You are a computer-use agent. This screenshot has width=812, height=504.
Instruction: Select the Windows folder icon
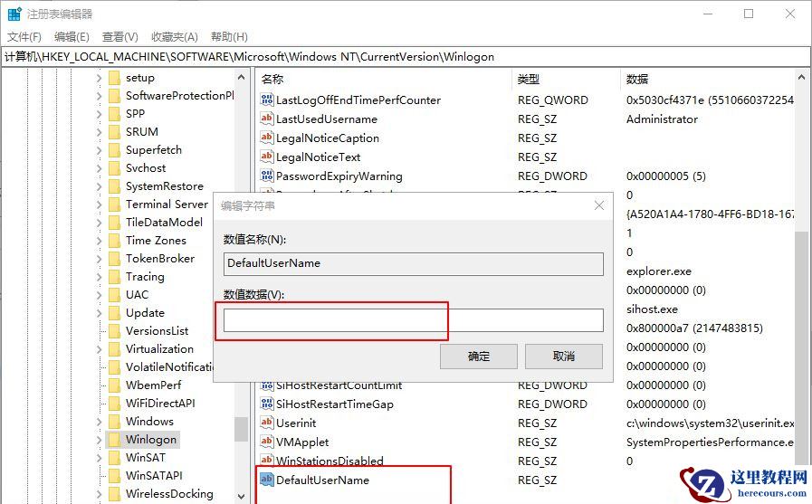(114, 422)
